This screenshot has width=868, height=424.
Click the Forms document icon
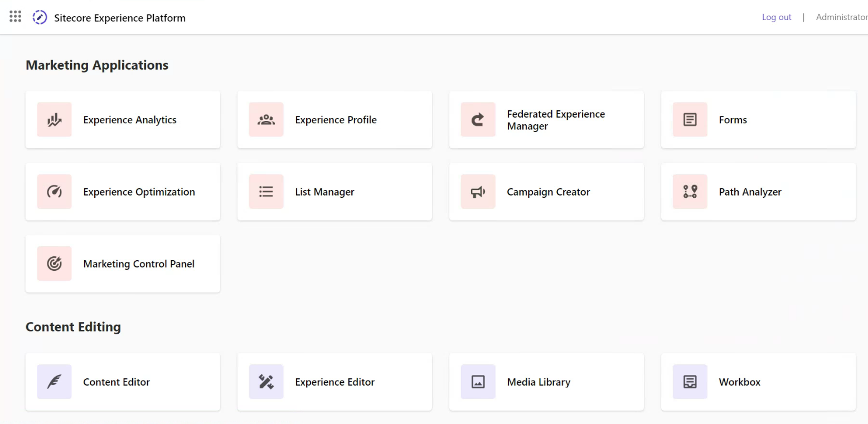click(x=690, y=120)
